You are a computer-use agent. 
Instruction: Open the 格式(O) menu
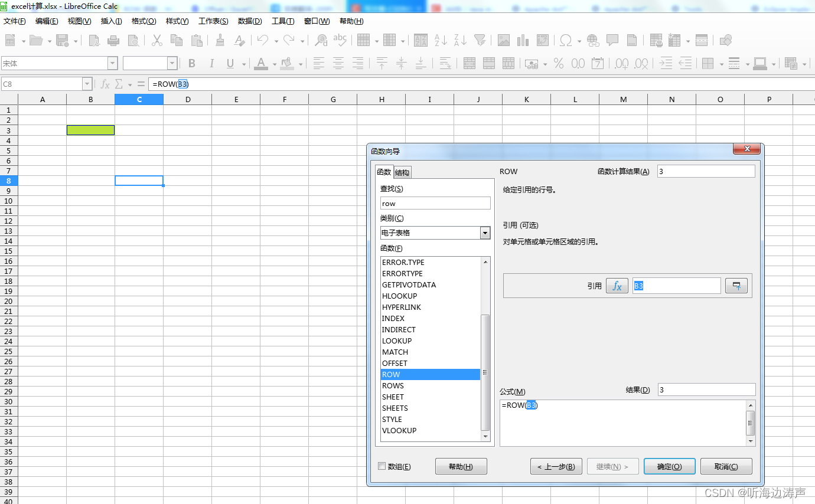tap(144, 21)
